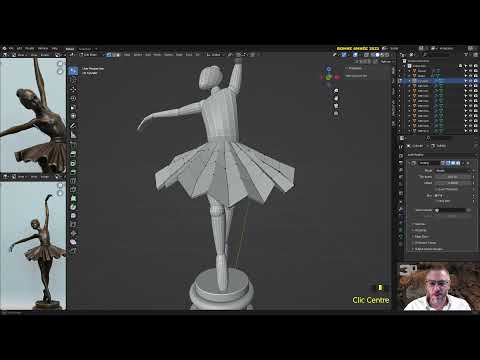The width and height of the screenshot is (480, 360).
Task: Select the Edge Slide tool
Action: [x=73, y=224]
